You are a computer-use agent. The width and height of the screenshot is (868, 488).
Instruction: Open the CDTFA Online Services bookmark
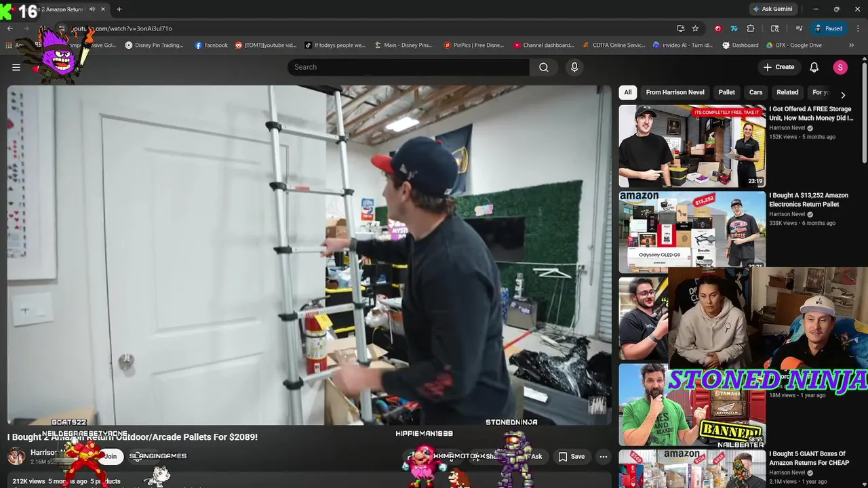614,45
